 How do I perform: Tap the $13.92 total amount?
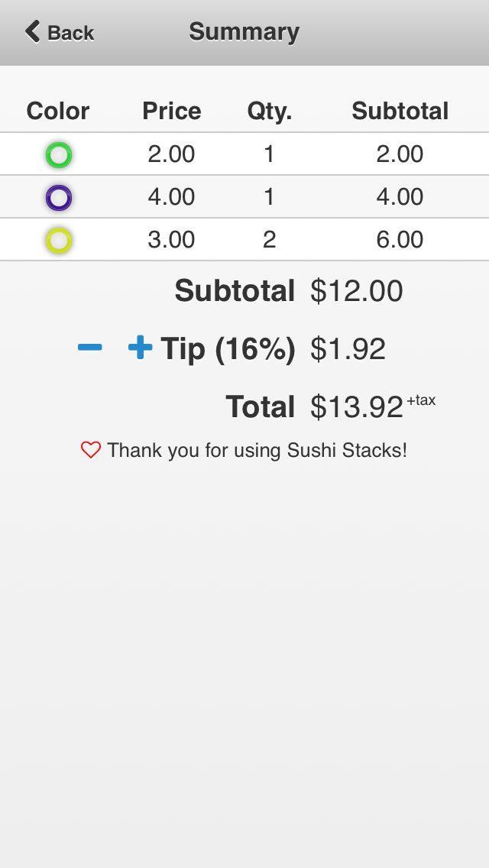coord(356,407)
